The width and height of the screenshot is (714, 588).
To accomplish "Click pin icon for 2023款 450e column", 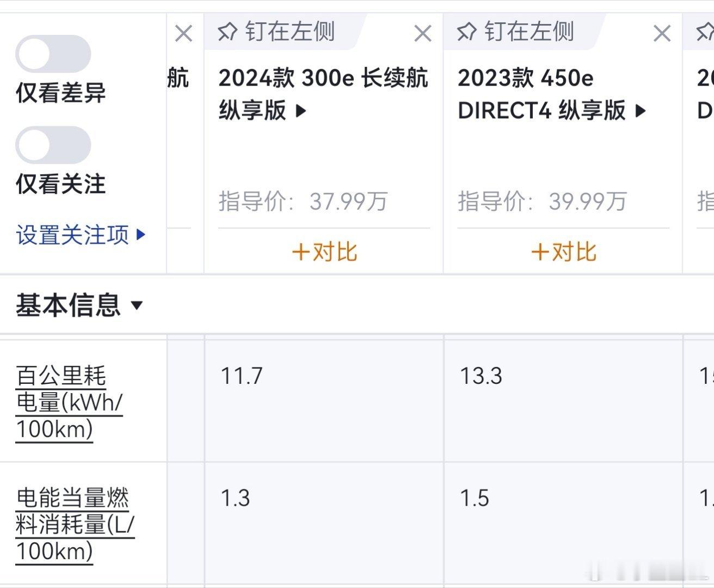I will (x=466, y=32).
